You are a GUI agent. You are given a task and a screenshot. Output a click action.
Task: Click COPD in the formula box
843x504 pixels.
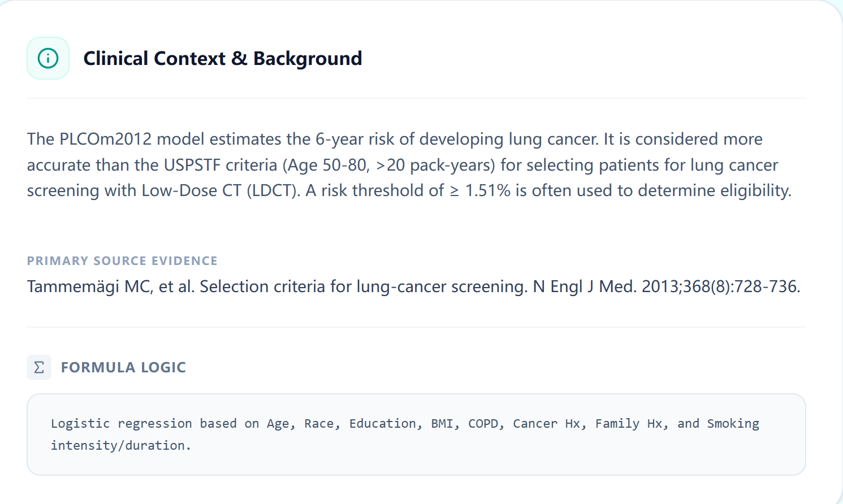(483, 424)
